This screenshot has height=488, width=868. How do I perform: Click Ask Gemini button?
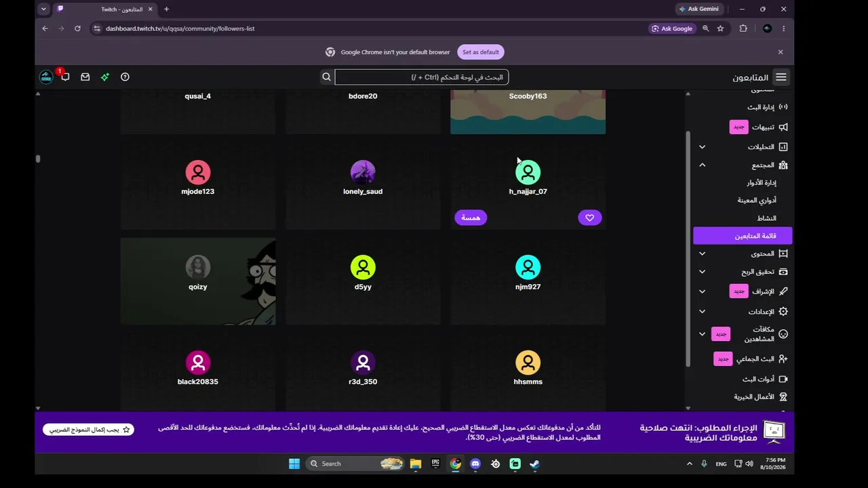(698, 9)
